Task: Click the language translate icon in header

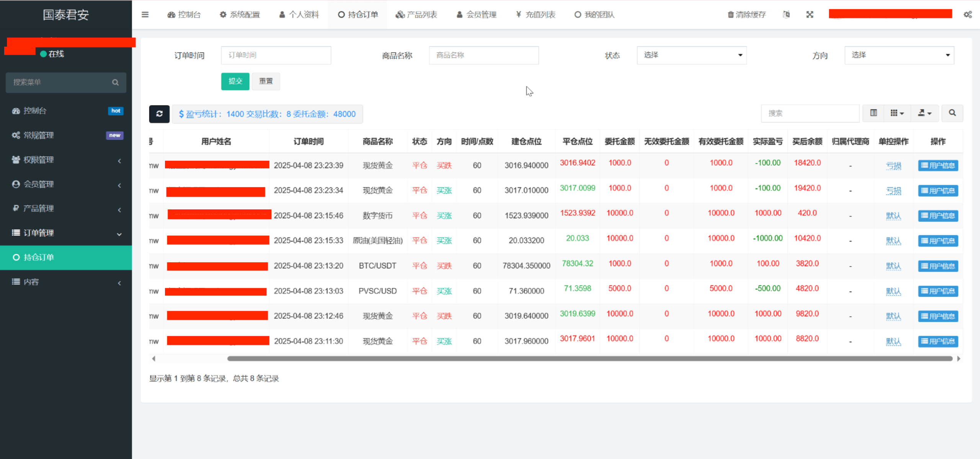Action: pyautogui.click(x=786, y=15)
